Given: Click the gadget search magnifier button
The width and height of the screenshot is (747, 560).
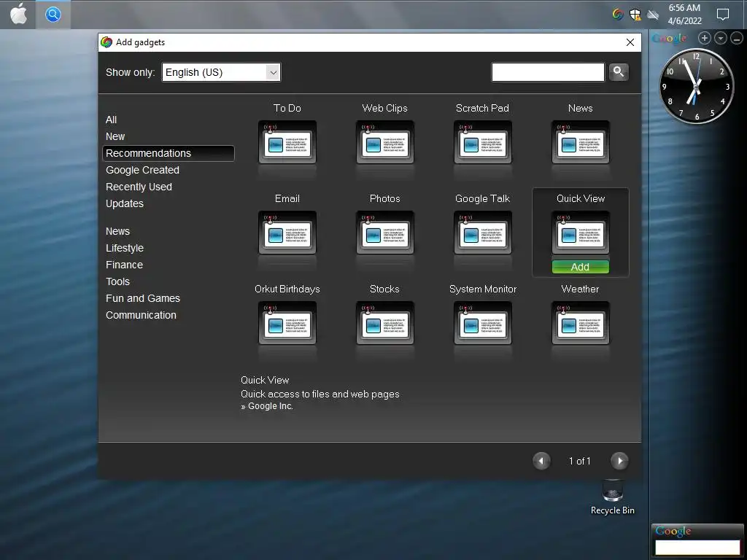Looking at the screenshot, I should point(619,72).
